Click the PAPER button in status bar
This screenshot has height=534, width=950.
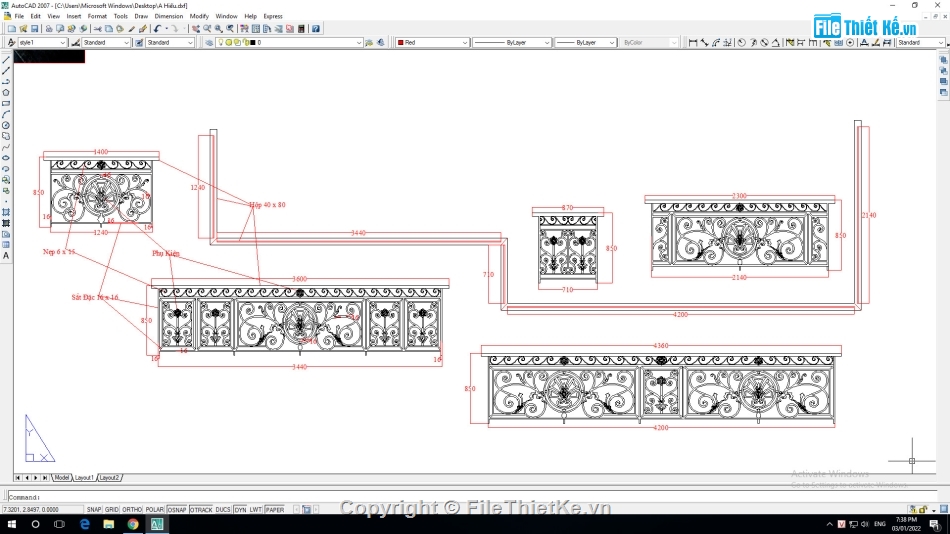coord(275,510)
